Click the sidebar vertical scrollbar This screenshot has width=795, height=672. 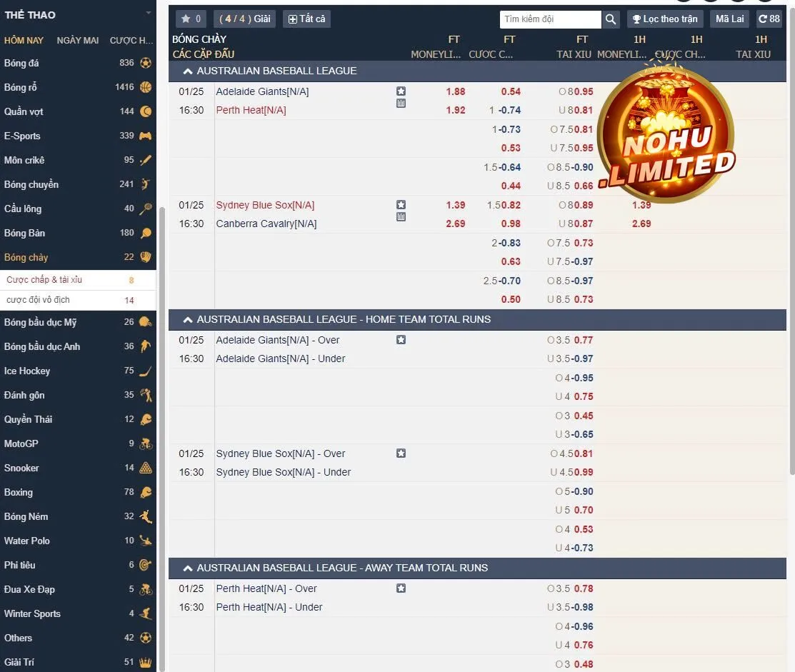[161, 438]
